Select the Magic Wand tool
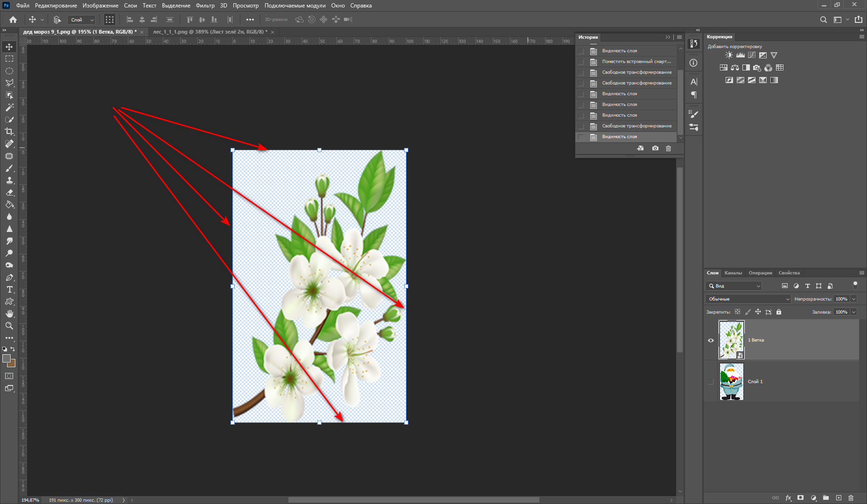The width and height of the screenshot is (867, 504). pos(9,107)
